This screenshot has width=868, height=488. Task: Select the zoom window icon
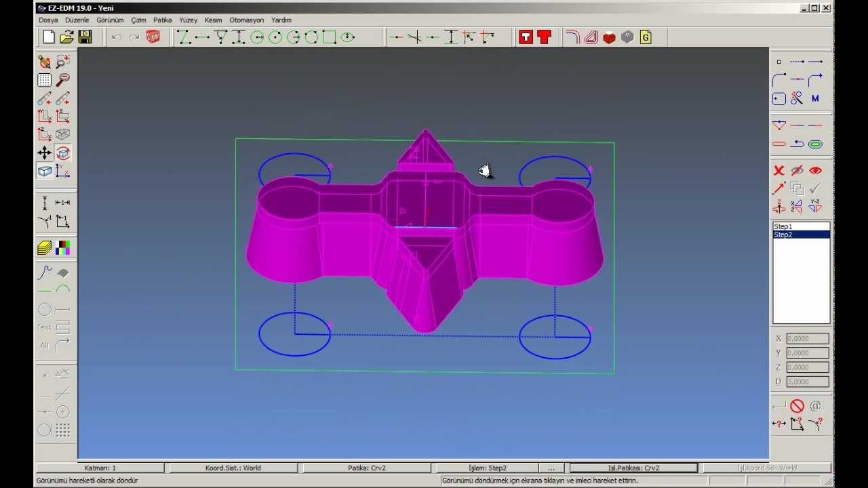click(62, 62)
